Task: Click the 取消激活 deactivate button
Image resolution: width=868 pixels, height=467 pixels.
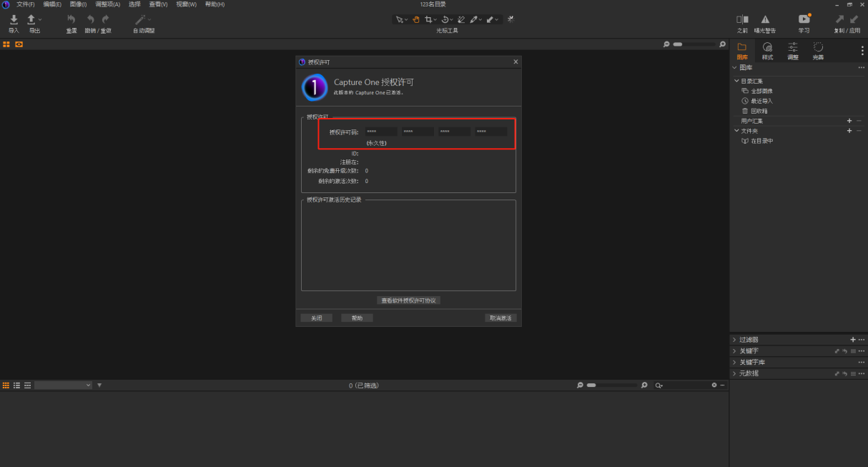Action: pyautogui.click(x=499, y=318)
